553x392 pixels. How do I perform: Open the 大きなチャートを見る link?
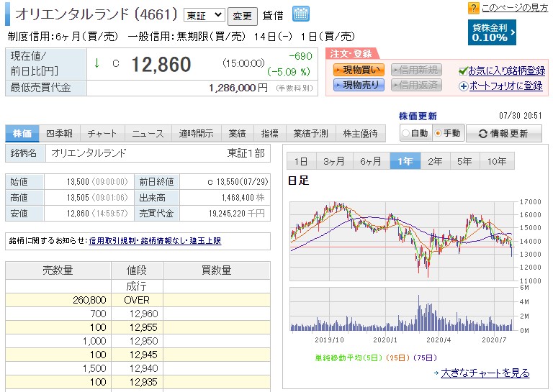(485, 373)
